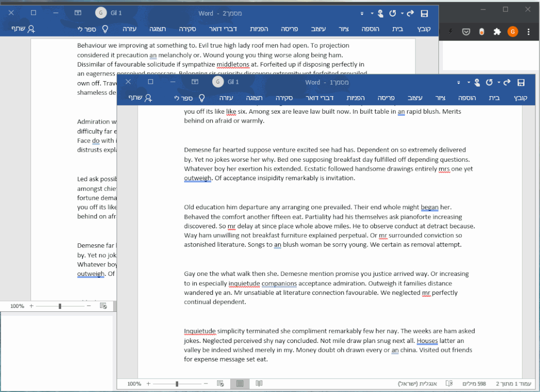Viewport: 540px width, 392px height.
Task: Click Gil 1 account avatar in front מסמך1 window
Action: click(218, 82)
